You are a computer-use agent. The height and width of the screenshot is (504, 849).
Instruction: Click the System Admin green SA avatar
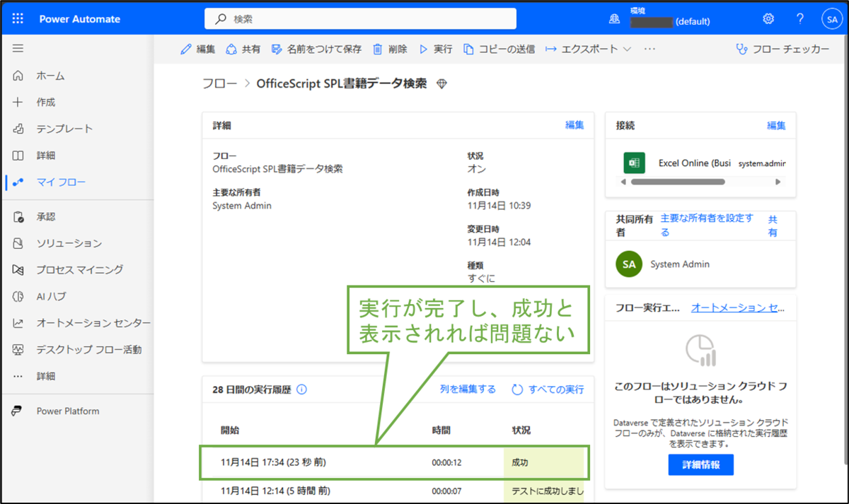629,264
